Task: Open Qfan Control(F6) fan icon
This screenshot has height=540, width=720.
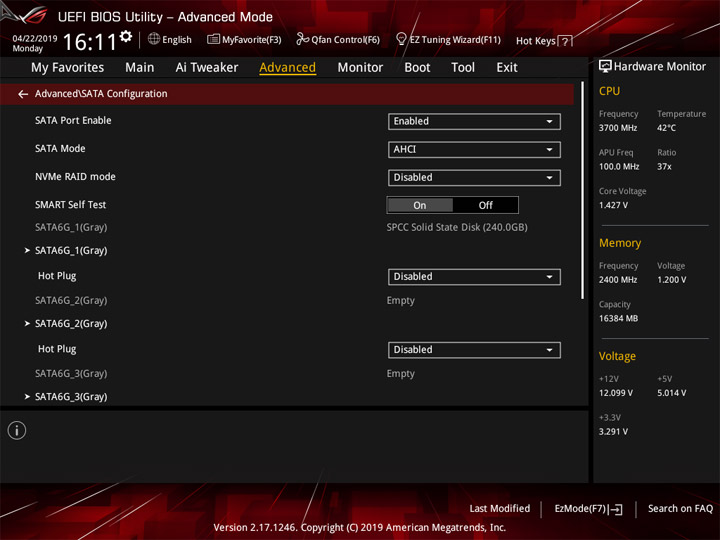Action: pyautogui.click(x=302, y=39)
